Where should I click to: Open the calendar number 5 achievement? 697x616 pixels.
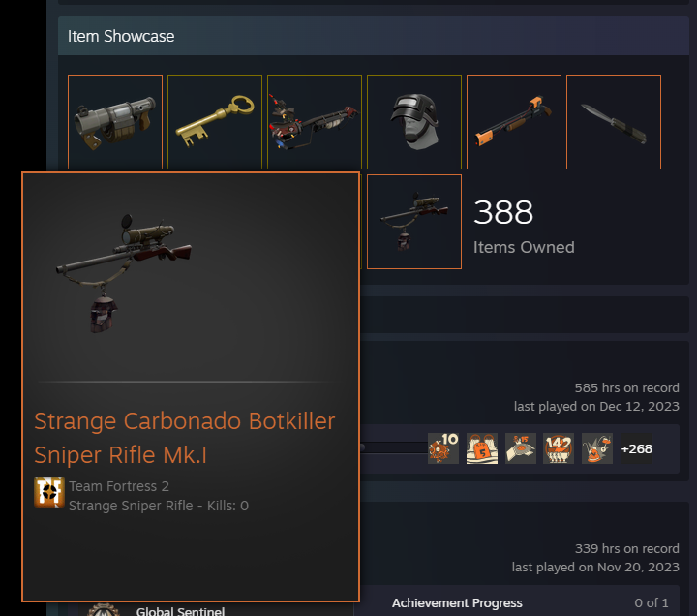[482, 448]
